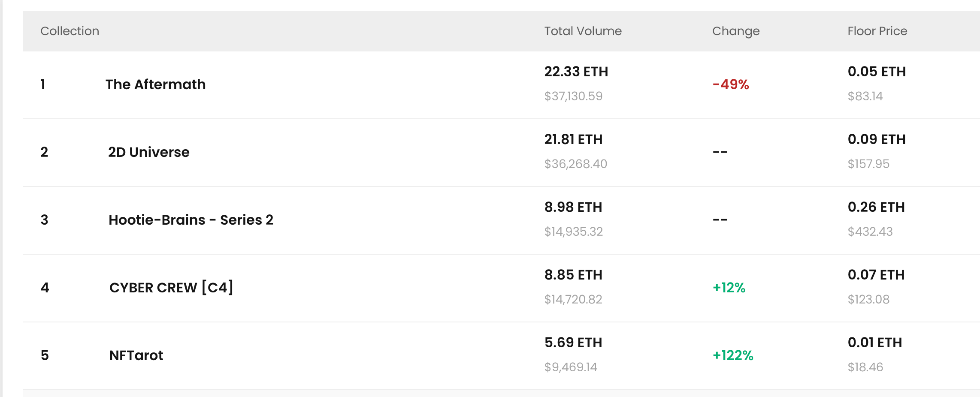Click 0.09 ETH floor price of 2D Universe

click(877, 139)
